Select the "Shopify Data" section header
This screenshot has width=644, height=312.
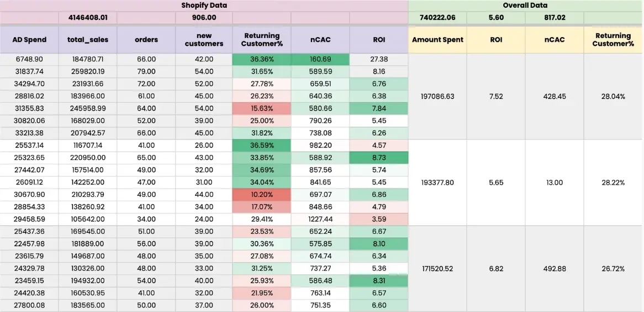[204, 6]
